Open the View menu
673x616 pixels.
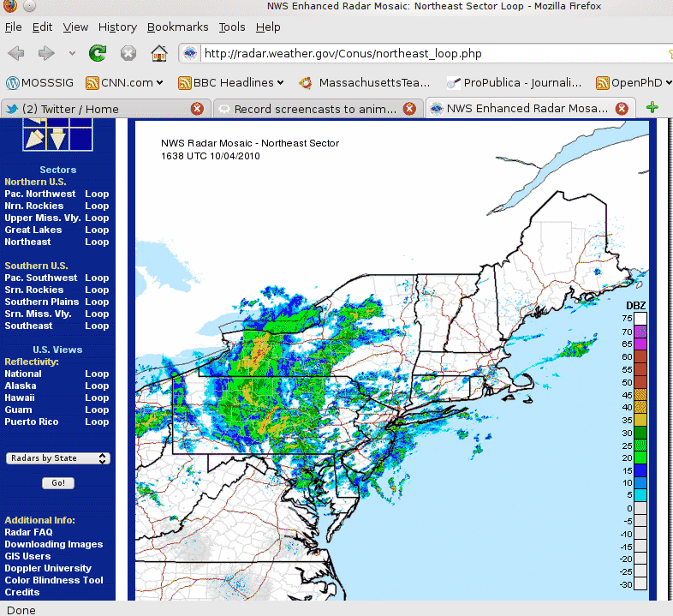[x=75, y=27]
